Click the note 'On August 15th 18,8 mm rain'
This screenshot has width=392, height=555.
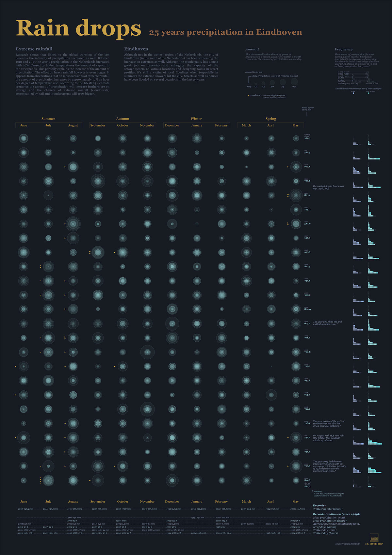[328, 438]
